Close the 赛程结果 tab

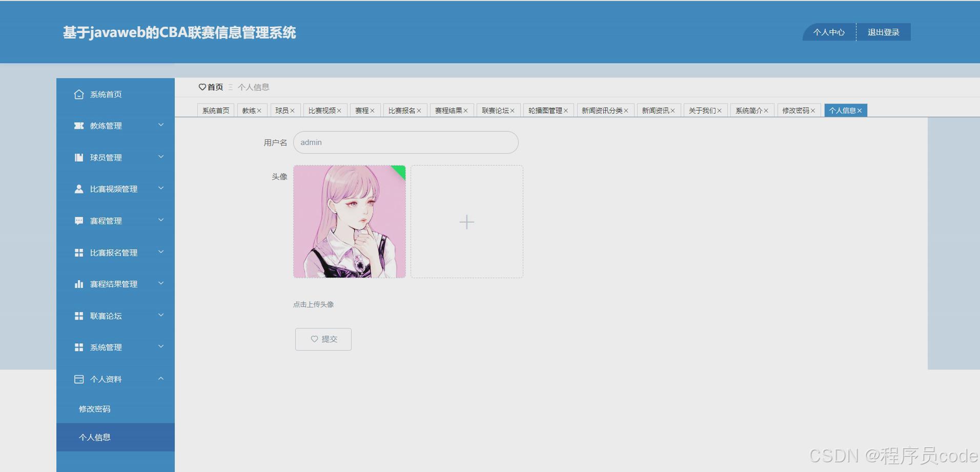pyautogui.click(x=465, y=111)
